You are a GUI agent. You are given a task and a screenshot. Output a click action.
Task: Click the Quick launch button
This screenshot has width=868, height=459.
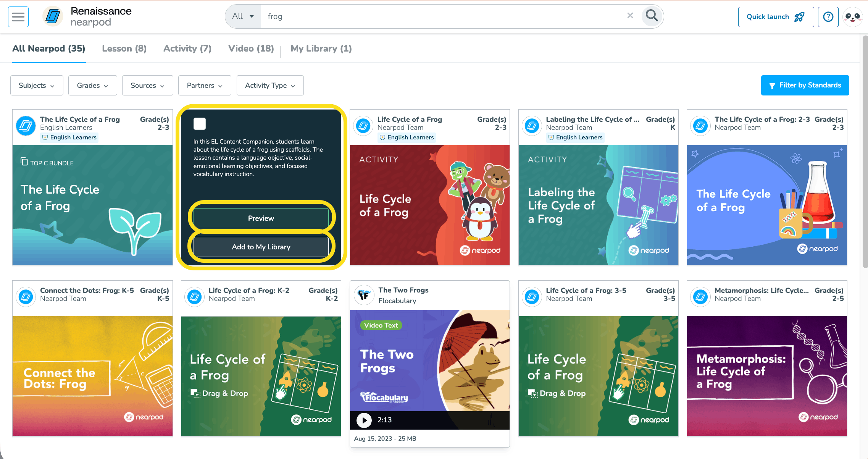pos(776,17)
